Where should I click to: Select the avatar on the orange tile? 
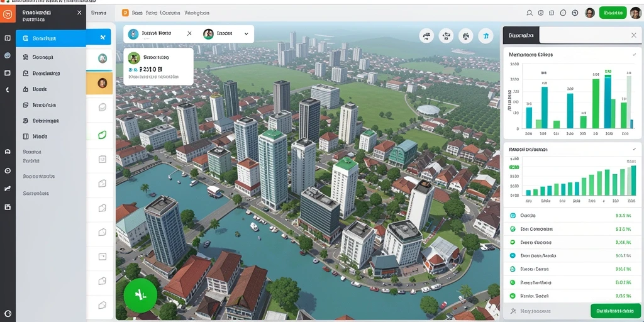click(x=103, y=83)
